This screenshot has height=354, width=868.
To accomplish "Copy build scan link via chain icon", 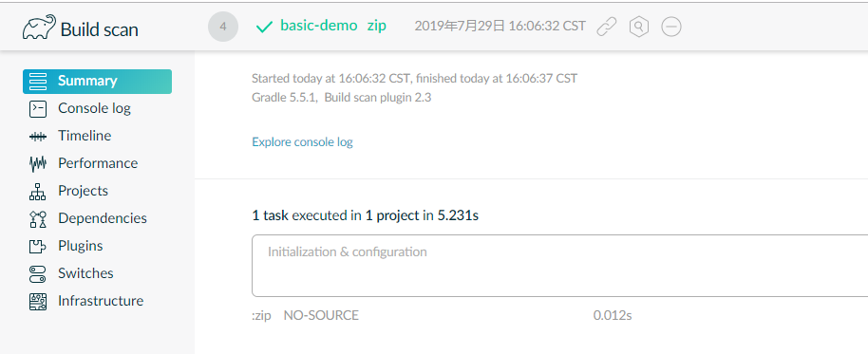I will point(607,27).
